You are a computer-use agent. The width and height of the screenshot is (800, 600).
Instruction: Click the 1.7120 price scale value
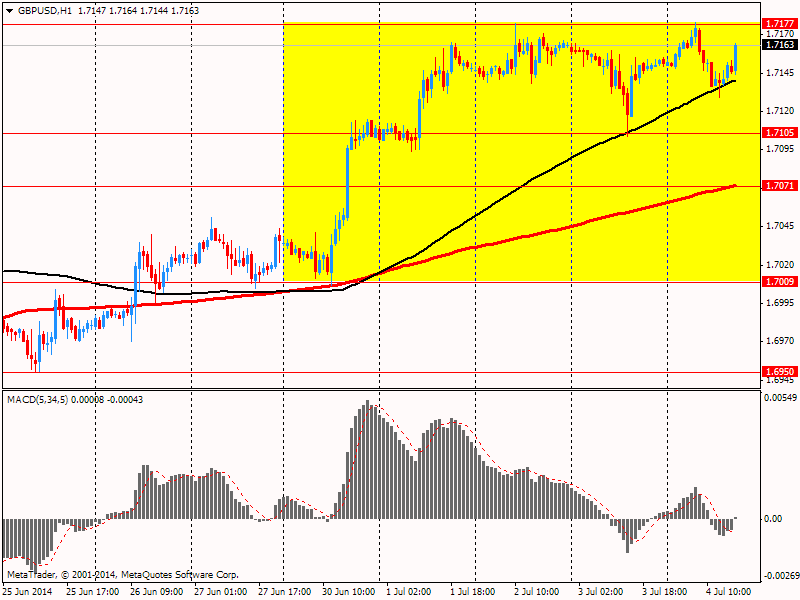point(781,111)
